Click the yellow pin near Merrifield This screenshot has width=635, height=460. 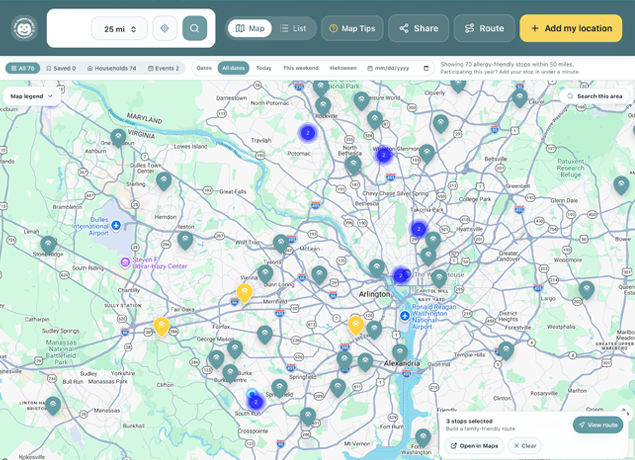pos(245,293)
